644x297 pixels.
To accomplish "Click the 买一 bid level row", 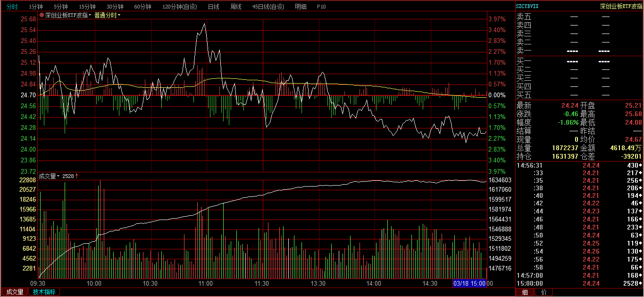I will coord(579,61).
